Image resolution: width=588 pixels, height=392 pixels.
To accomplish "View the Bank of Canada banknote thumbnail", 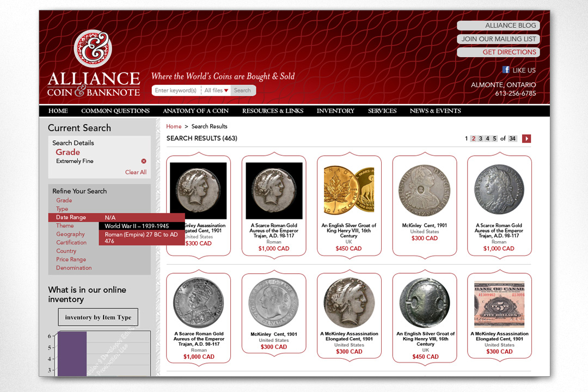I will [x=499, y=303].
